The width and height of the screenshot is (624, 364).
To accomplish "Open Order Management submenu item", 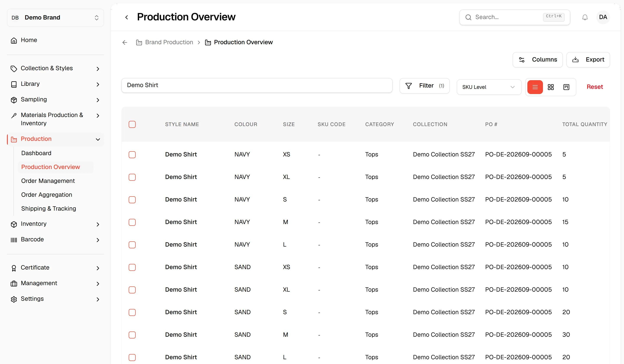I will 48,181.
